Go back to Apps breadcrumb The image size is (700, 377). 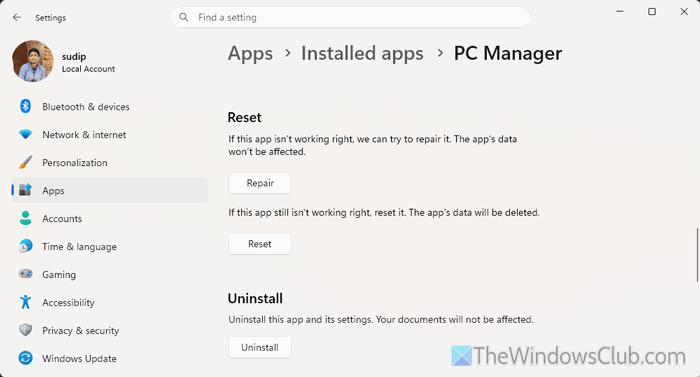[x=250, y=54]
